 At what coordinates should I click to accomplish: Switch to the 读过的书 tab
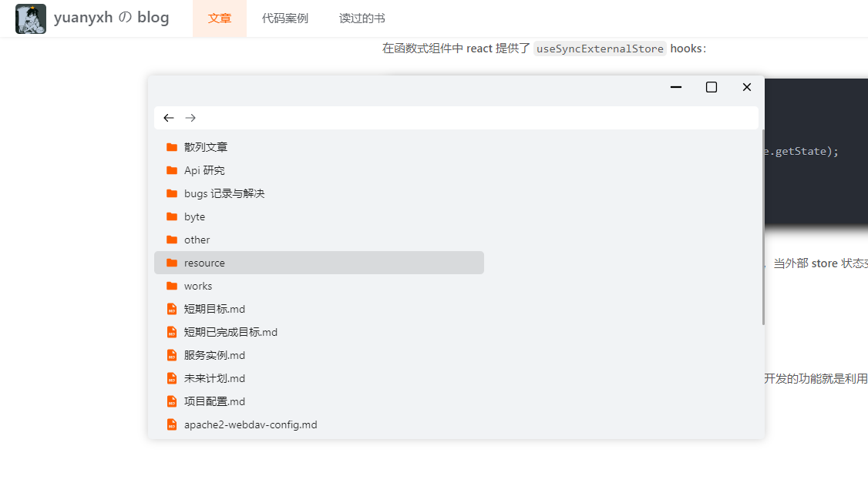[x=362, y=18]
